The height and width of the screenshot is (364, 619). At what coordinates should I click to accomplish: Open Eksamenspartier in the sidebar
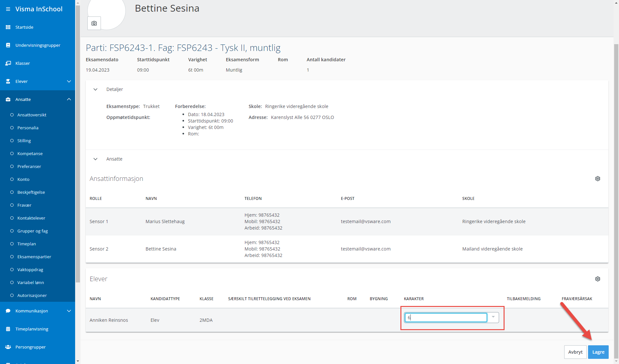[x=34, y=257]
